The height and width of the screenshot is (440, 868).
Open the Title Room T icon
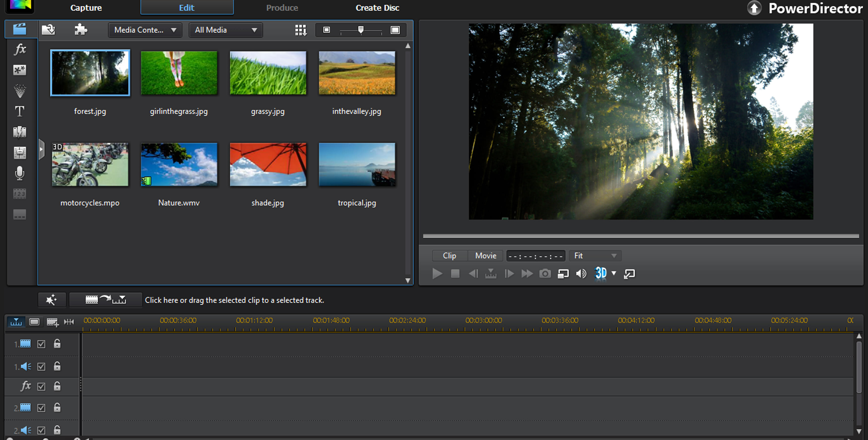[20, 111]
